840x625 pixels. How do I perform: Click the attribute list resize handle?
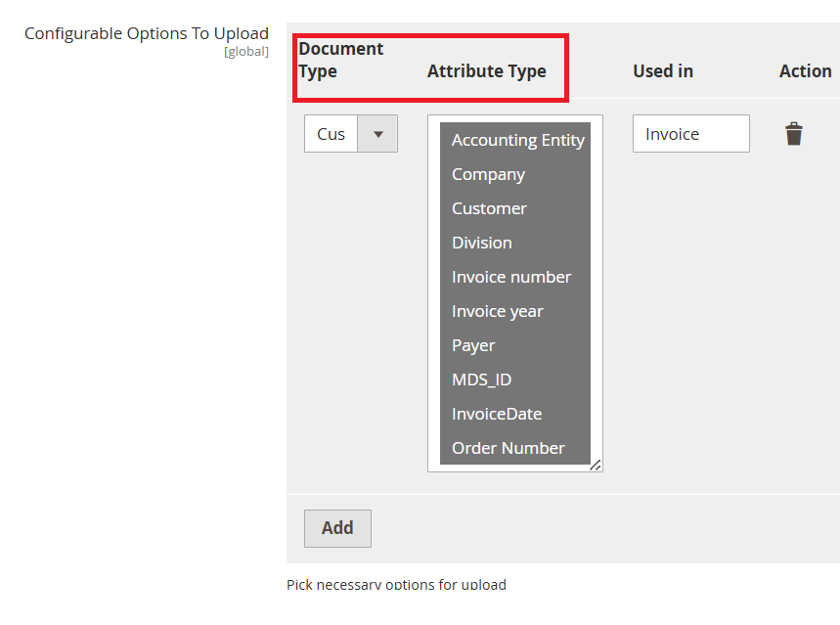(596, 466)
